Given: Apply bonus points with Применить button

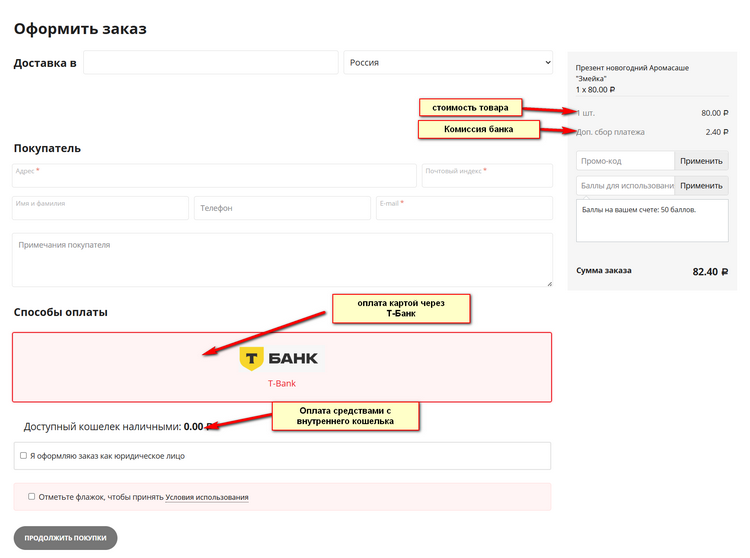Looking at the screenshot, I should click(701, 185).
